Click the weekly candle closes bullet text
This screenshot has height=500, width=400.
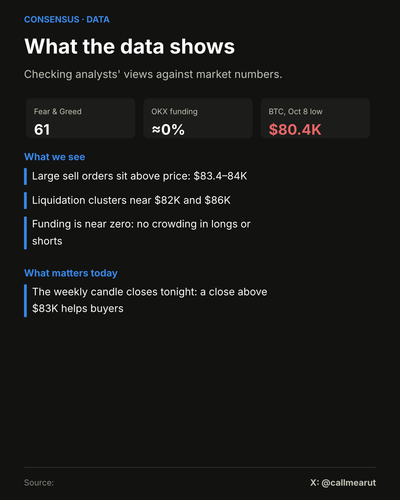point(150,300)
